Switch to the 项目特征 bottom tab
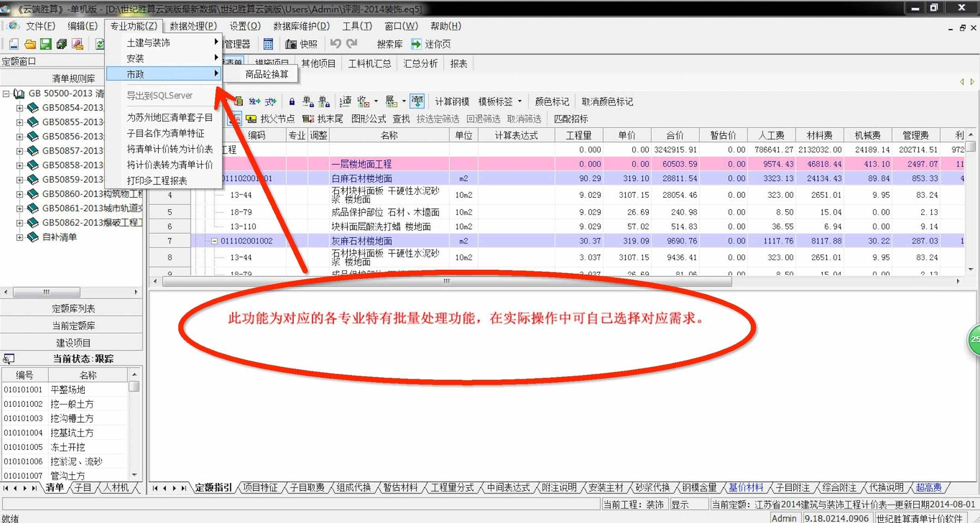Screen dimensions: 980x523 pyautogui.click(x=260, y=488)
